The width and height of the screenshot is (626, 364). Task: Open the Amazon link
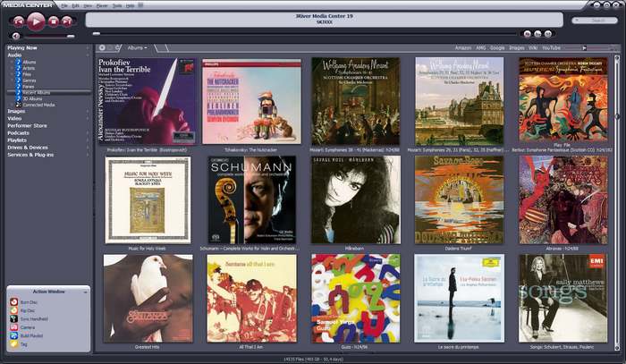point(463,48)
